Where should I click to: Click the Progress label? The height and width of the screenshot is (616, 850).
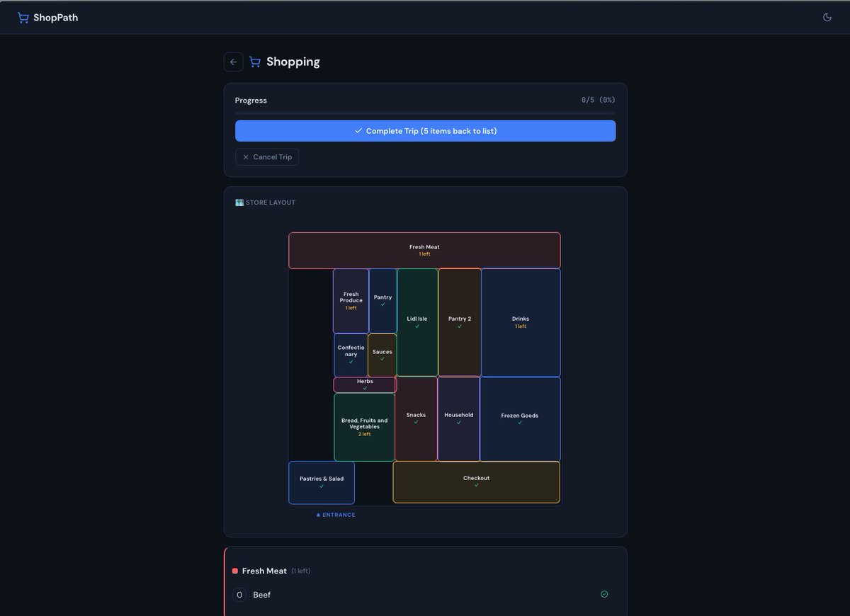(251, 101)
